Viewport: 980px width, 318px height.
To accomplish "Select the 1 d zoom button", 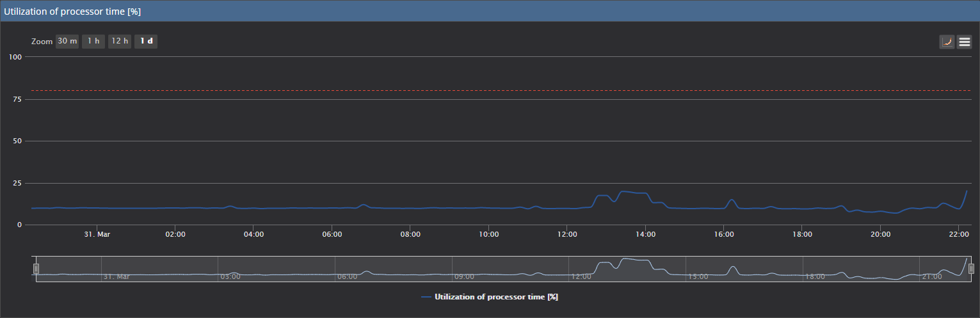I will point(146,42).
